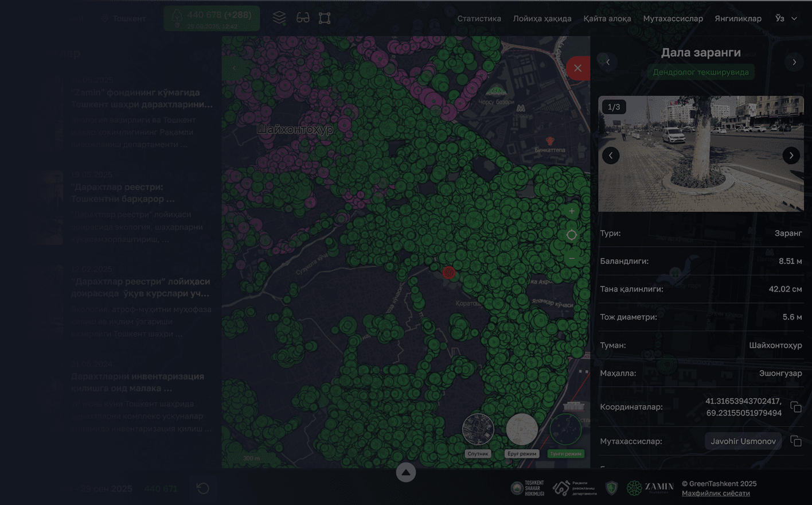
Task: Select Тунги режим night map
Action: 565,430
